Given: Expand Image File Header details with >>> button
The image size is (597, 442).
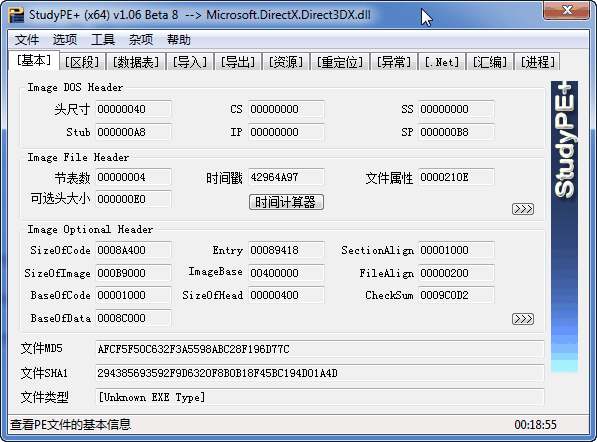Looking at the screenshot, I should pos(523,209).
